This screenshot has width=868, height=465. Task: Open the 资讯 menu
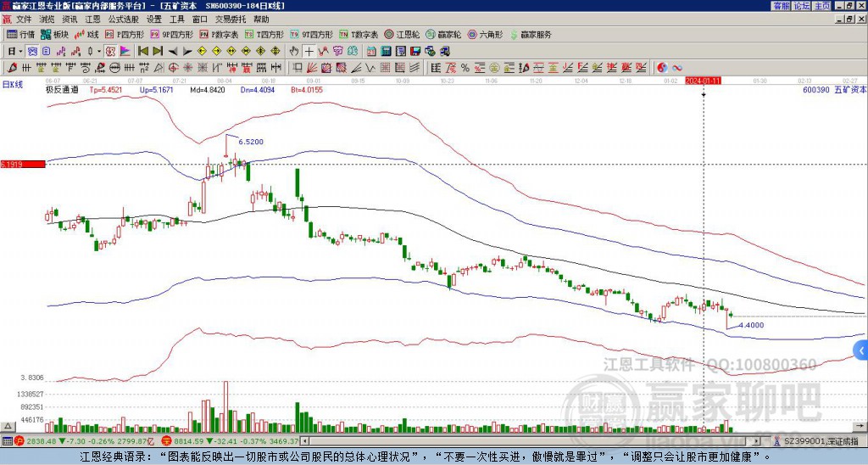70,20
